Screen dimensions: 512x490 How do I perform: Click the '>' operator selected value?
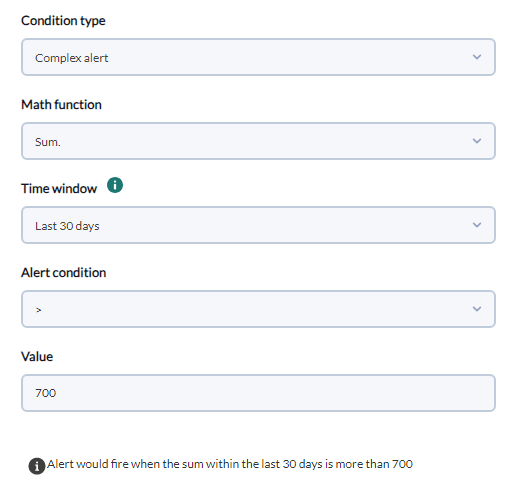(39, 310)
